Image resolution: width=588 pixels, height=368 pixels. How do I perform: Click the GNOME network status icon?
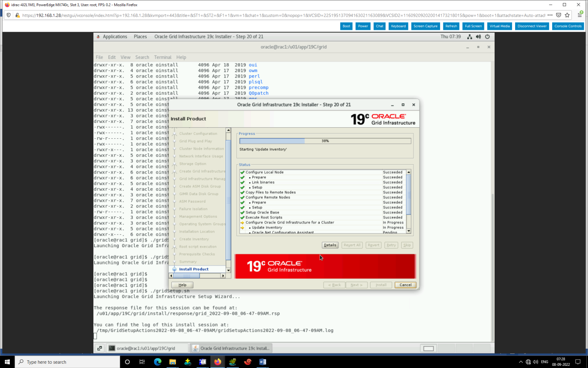[x=469, y=37]
